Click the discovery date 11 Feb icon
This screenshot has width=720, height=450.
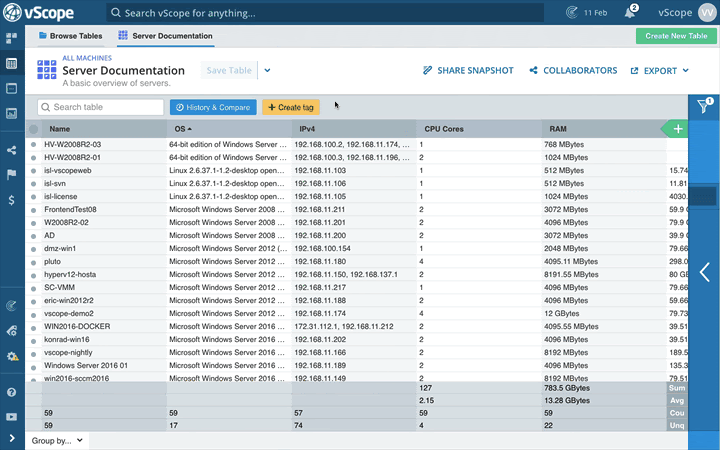pyautogui.click(x=572, y=12)
